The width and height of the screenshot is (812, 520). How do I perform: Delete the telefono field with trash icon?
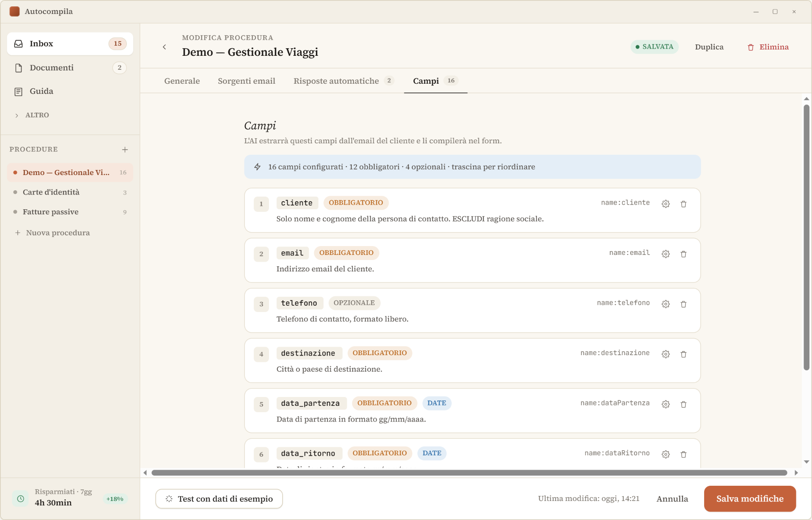tap(683, 304)
